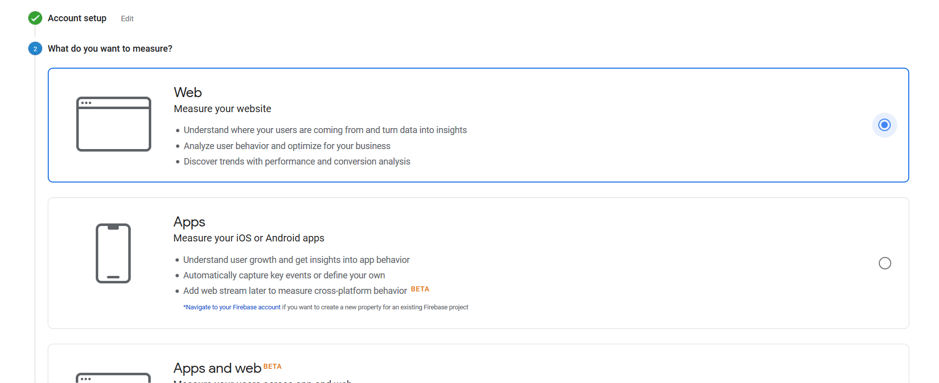Click the Discover trends with performance bullet

(297, 162)
